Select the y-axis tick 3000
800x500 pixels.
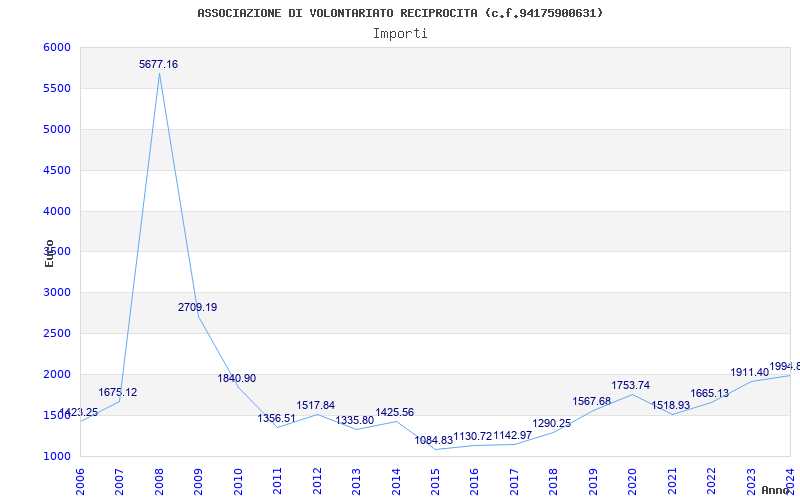coord(57,292)
